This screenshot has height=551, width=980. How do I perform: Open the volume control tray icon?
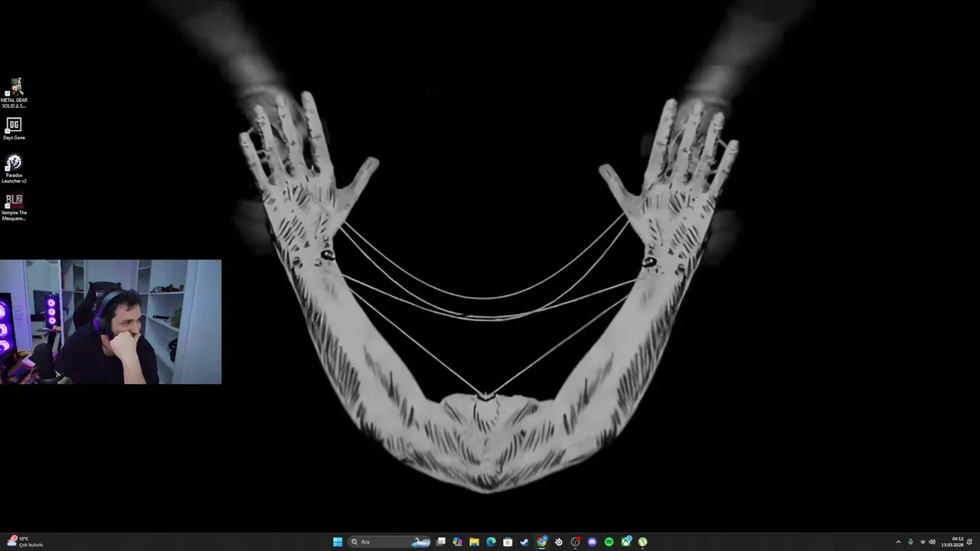pos(932,542)
